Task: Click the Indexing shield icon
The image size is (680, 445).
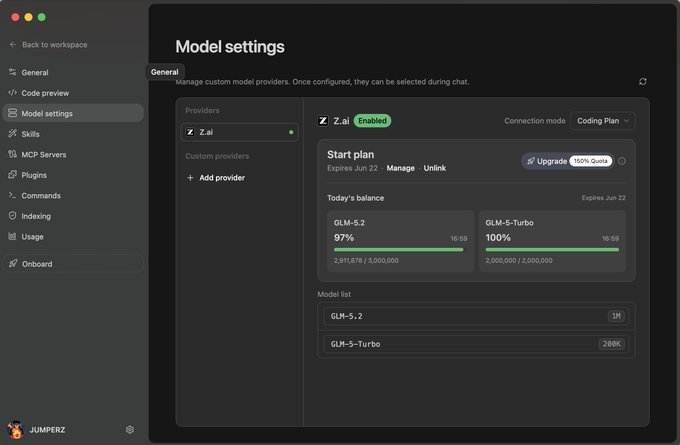Action: click(x=13, y=216)
